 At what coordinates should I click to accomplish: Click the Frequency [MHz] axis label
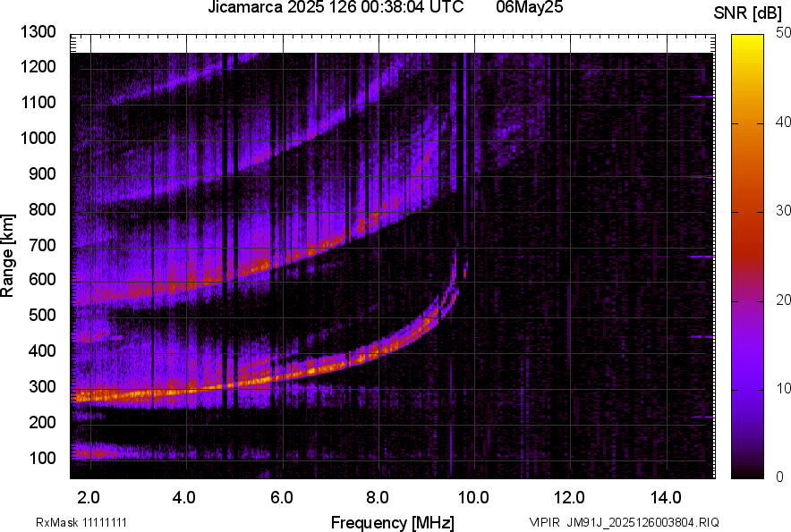click(x=392, y=522)
